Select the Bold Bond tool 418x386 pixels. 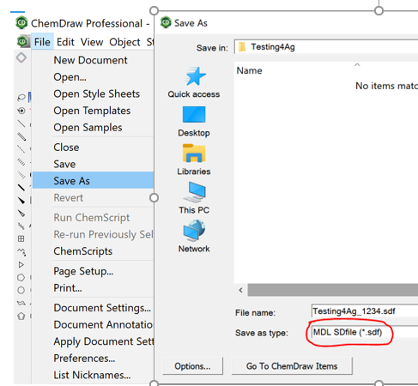tap(21, 188)
